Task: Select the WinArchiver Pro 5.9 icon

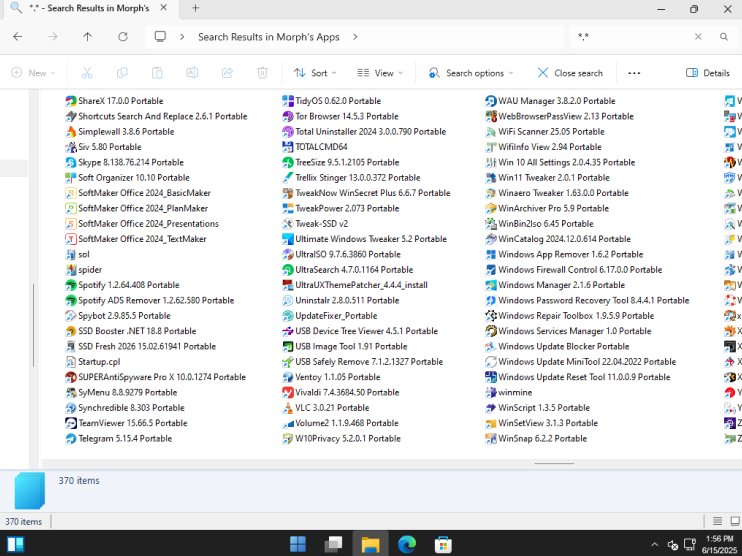Action: pyautogui.click(x=491, y=208)
